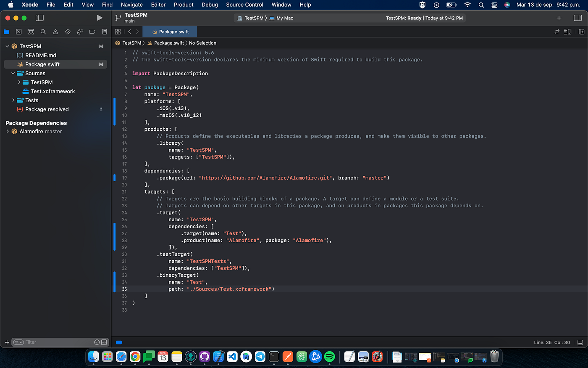Click line number 19 in the gutter
The image size is (588, 368).
coord(124,178)
